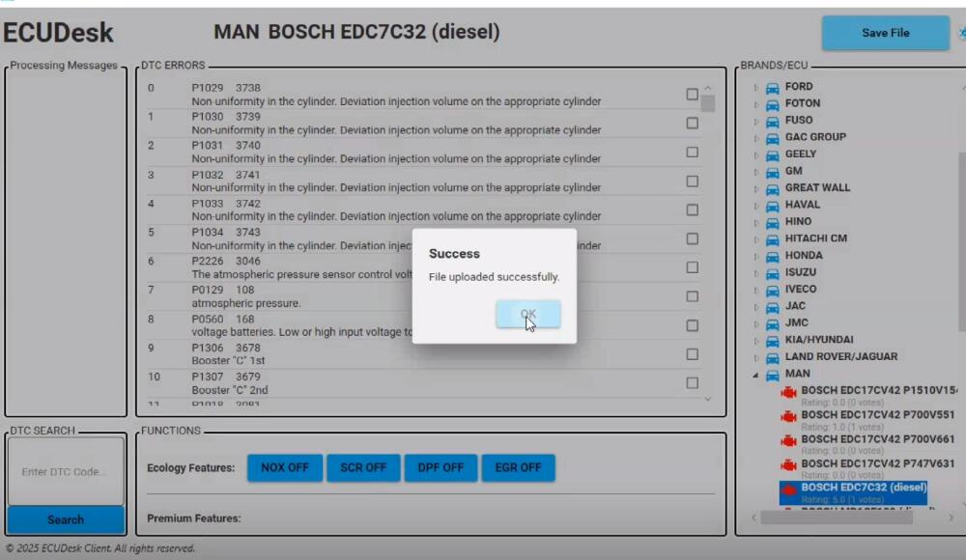Click the red engine icon for BOSCH EDC17CV42 P1510V15
Viewport: 966px width, 560px height.
click(x=789, y=392)
